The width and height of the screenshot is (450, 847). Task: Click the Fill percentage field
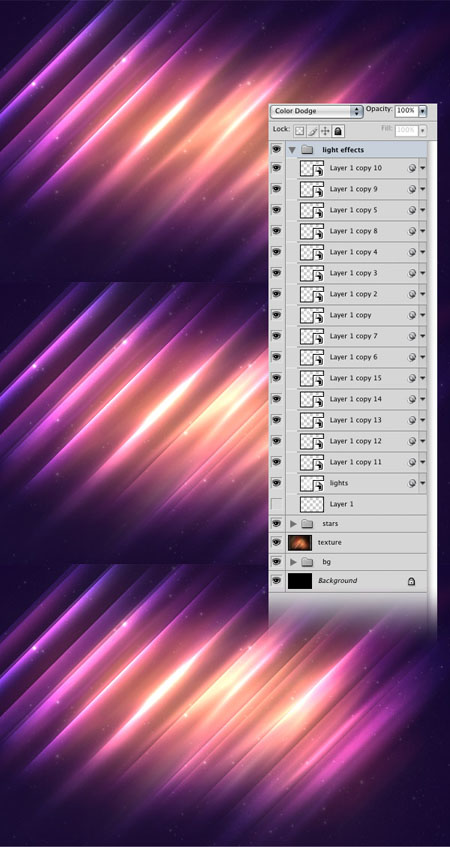[x=406, y=130]
